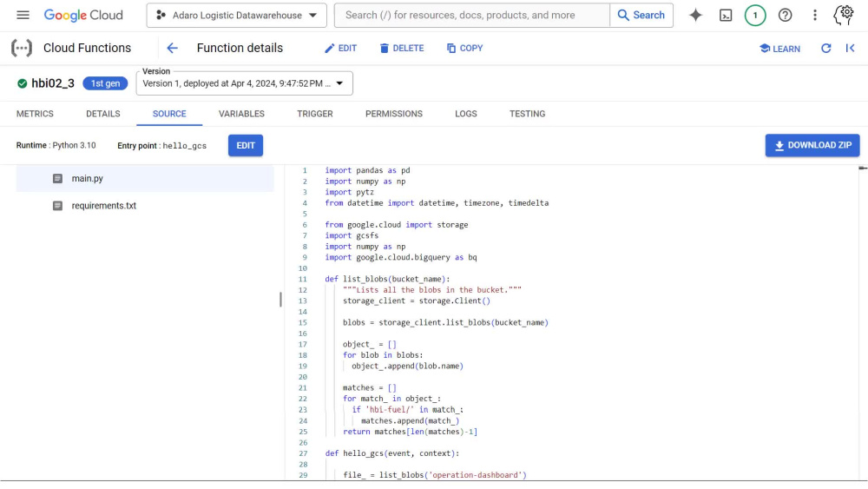Open the project selector dropdown
868x489 pixels.
[236, 16]
